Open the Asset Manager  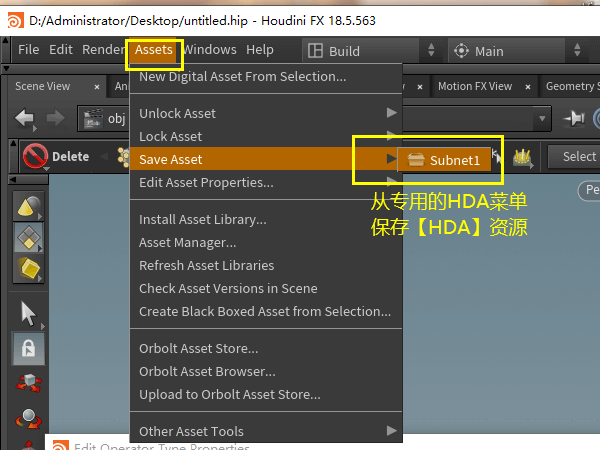click(x=266, y=243)
